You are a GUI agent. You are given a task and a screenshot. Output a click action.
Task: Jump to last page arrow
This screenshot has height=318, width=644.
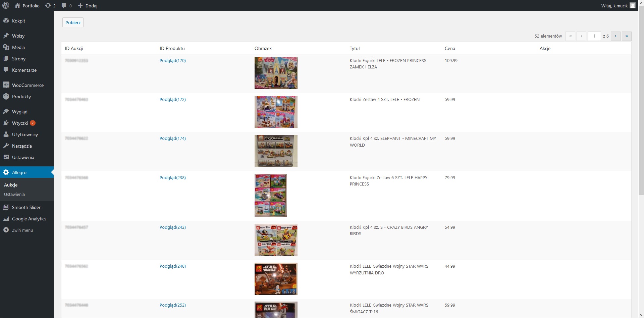click(x=627, y=36)
